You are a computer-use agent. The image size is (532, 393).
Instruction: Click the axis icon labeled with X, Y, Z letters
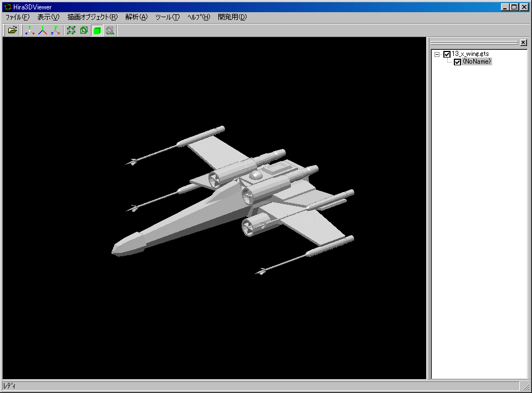(x=55, y=30)
